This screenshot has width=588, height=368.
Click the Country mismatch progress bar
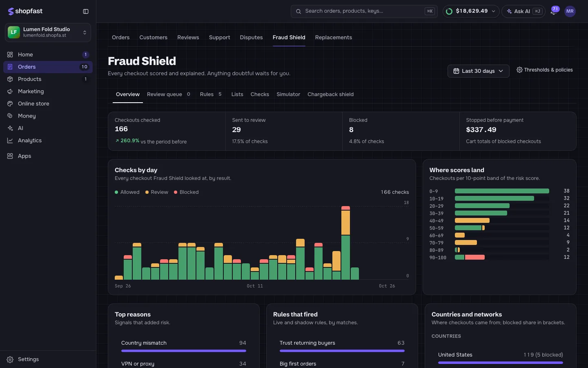point(184,351)
